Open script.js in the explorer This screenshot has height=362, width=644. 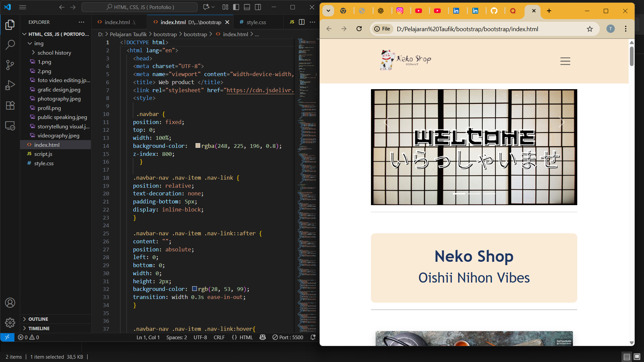click(43, 154)
